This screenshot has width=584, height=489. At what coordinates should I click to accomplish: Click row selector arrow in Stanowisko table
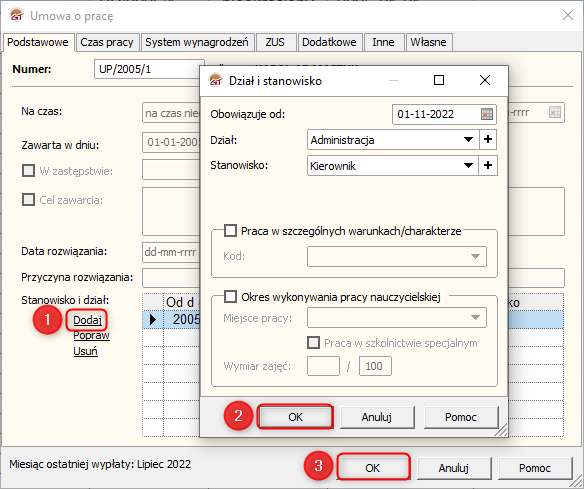coord(153,320)
